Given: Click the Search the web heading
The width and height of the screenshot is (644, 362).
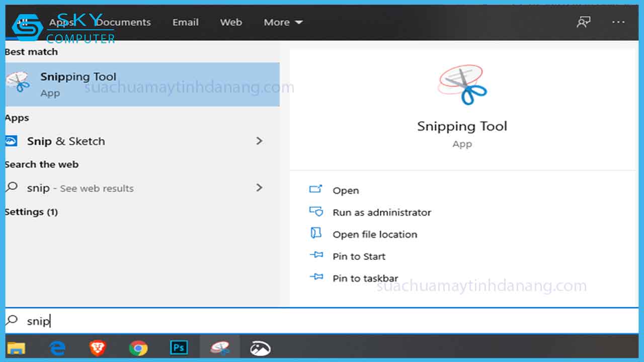Looking at the screenshot, I should [42, 164].
